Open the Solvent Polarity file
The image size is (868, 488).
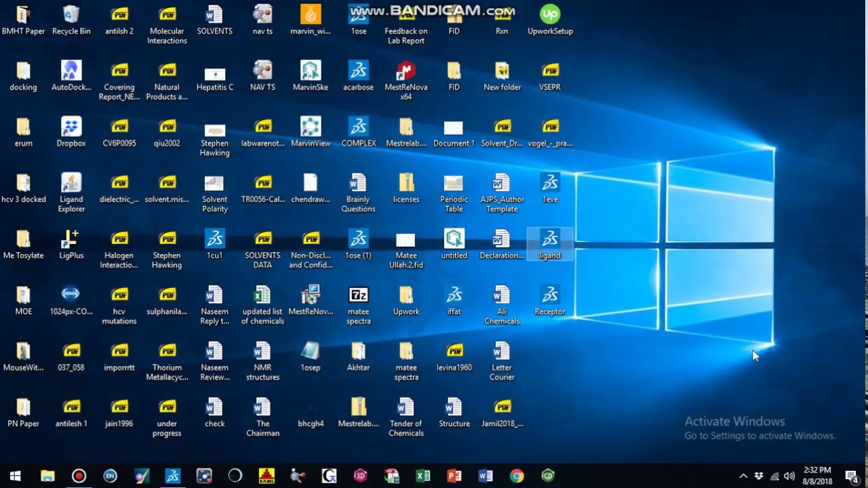point(215,192)
